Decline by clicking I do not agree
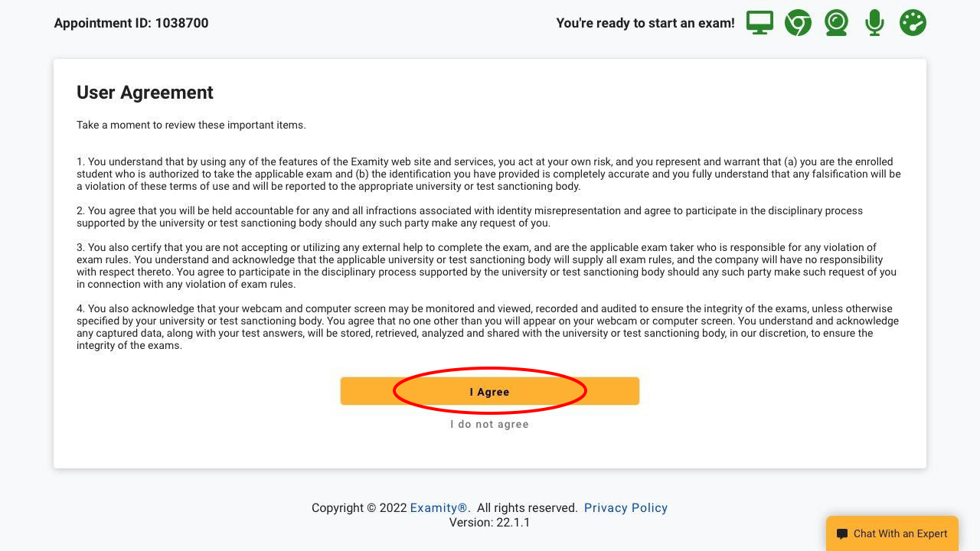980x551 pixels. tap(490, 424)
